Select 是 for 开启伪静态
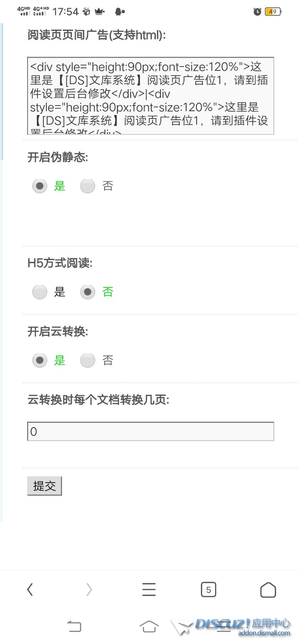Screen dimensions: 298x644 click(40, 186)
